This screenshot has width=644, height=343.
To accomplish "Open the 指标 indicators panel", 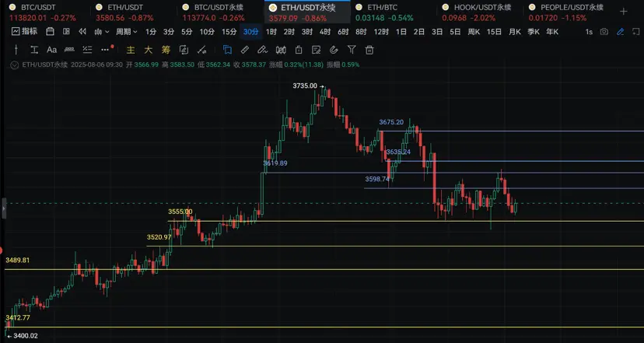I will (x=24, y=32).
